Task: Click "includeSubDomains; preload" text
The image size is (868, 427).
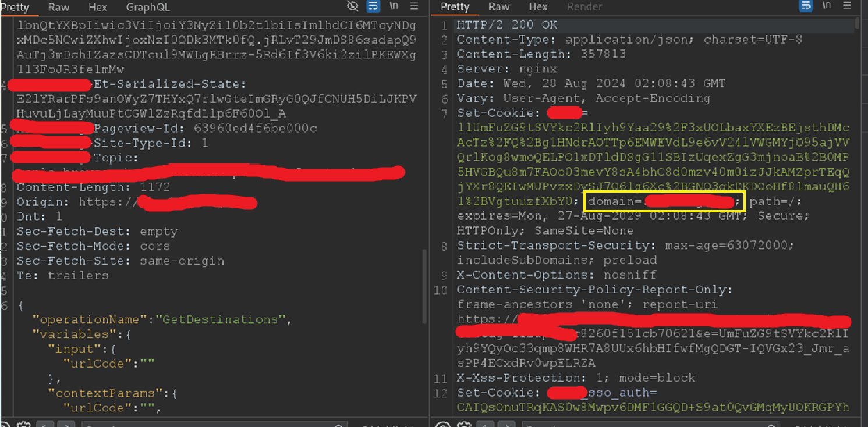Action: pyautogui.click(x=557, y=260)
